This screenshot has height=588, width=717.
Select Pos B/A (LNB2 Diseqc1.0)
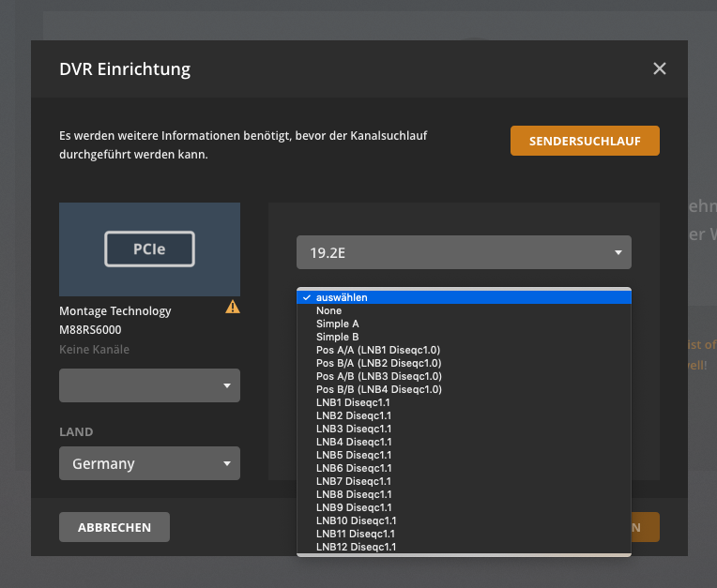pos(464,363)
